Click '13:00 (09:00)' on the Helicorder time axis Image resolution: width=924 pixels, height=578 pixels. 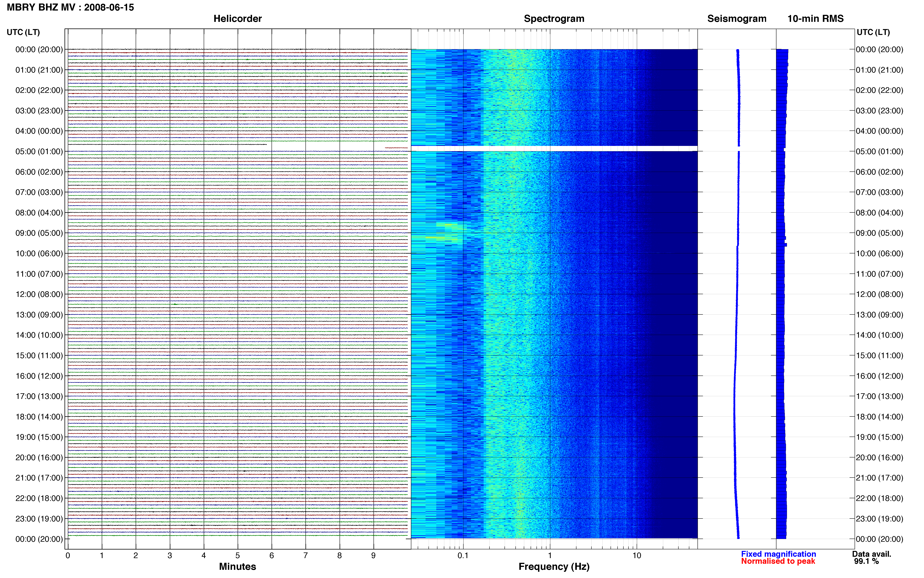39,315
